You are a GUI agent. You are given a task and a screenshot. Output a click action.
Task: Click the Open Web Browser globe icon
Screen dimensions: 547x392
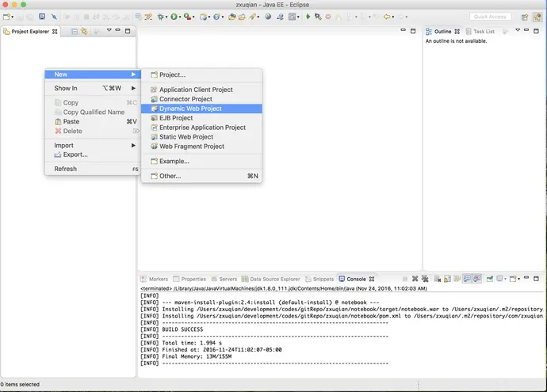click(x=268, y=17)
